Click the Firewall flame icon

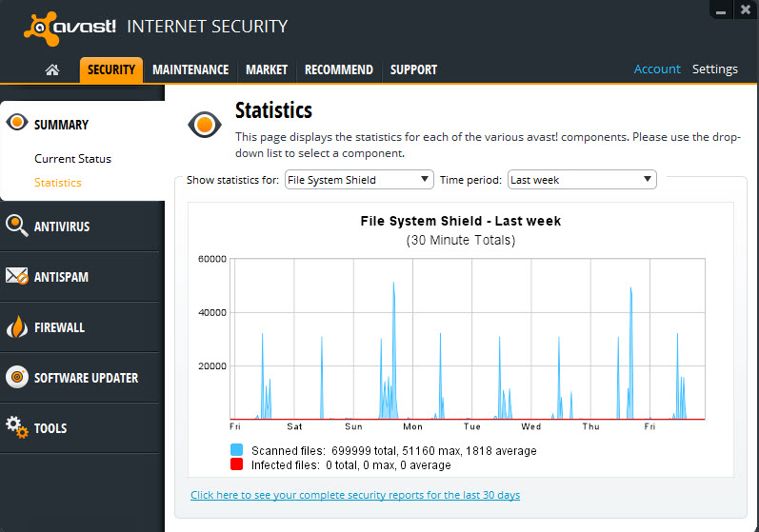coord(17,326)
